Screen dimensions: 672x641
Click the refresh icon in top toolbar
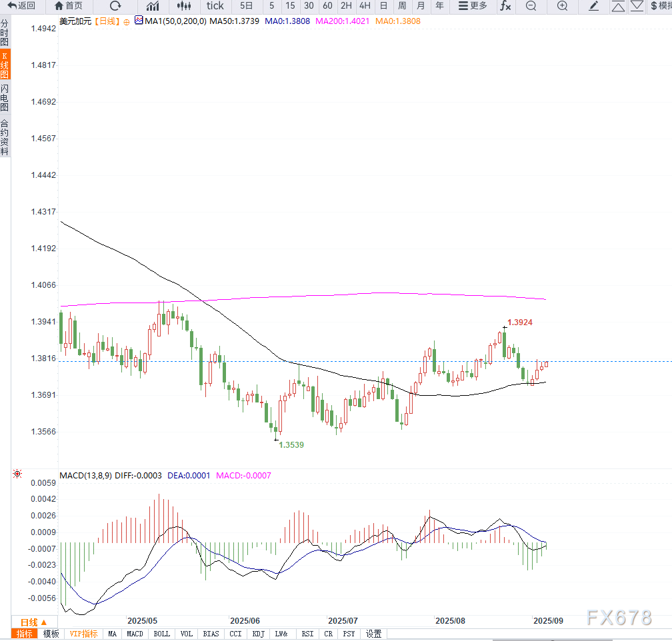(x=115, y=6)
